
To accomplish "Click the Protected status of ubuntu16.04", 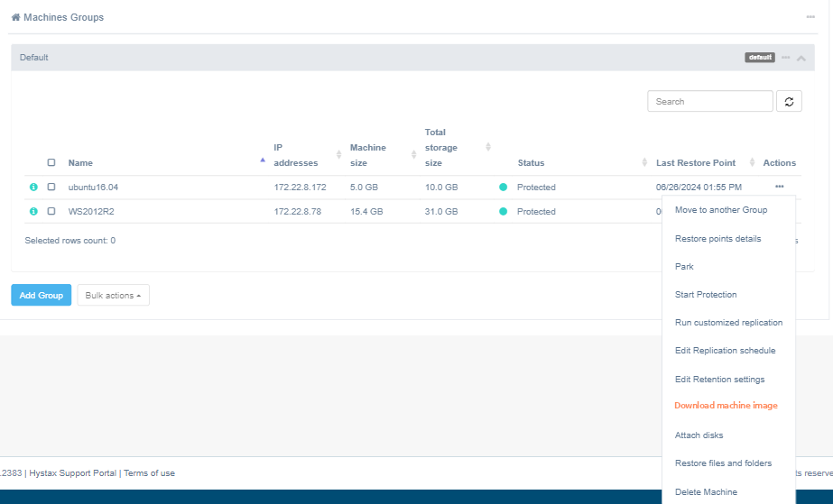I will [x=536, y=188].
